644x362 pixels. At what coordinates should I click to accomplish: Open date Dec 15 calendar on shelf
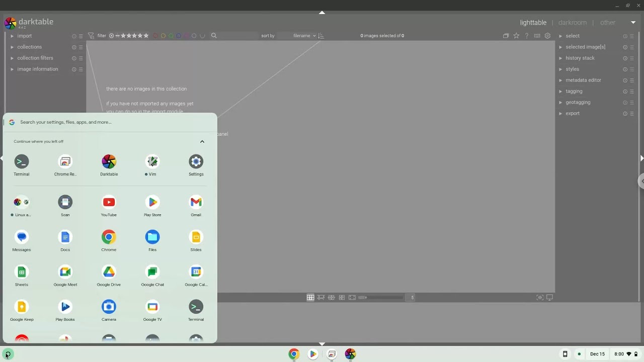[x=597, y=354]
